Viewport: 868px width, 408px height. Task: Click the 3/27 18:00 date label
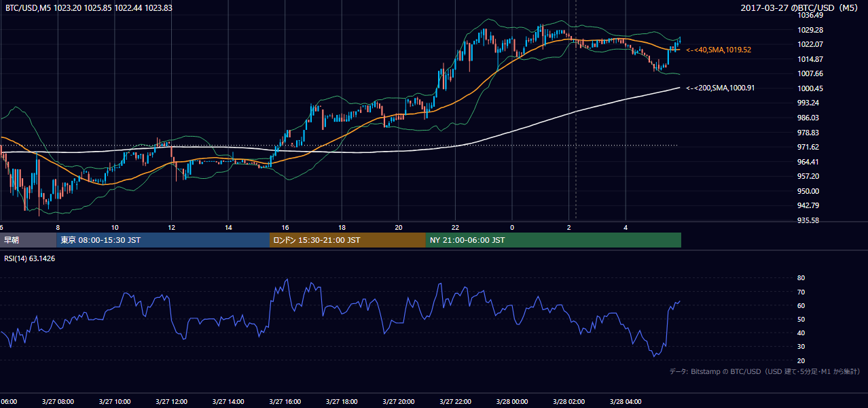[x=342, y=402]
